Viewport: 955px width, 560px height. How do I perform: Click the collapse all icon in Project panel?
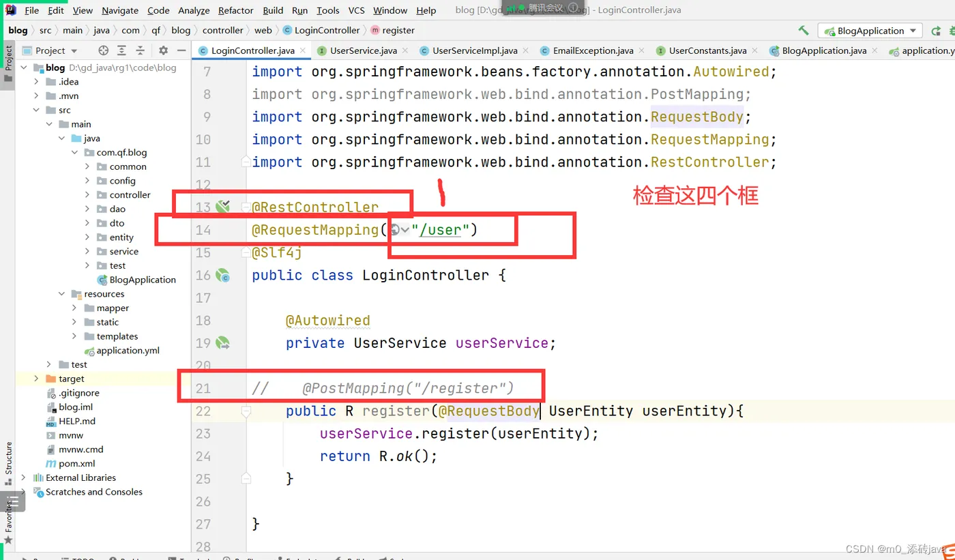click(x=141, y=50)
